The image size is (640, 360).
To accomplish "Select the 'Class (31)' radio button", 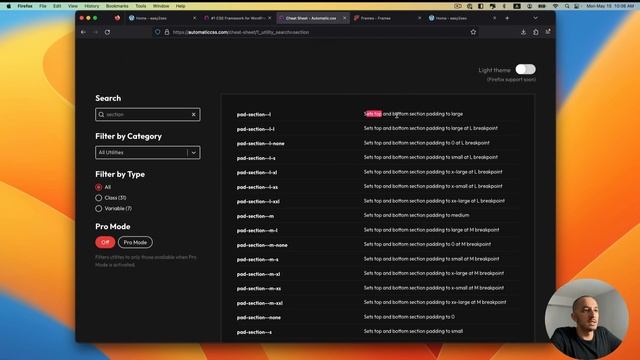I will [x=98, y=198].
